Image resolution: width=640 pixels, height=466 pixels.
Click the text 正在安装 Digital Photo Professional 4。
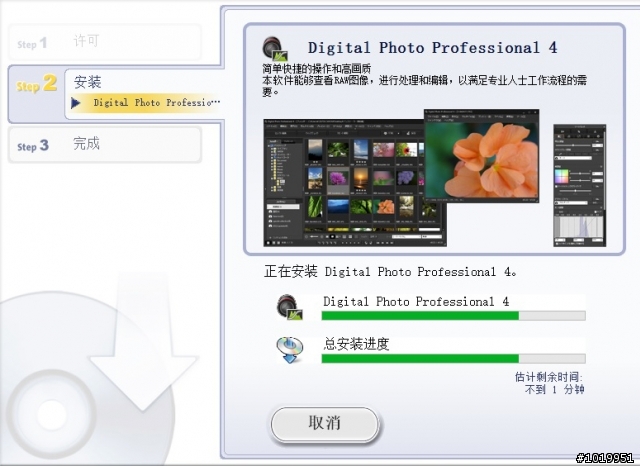[x=390, y=271]
